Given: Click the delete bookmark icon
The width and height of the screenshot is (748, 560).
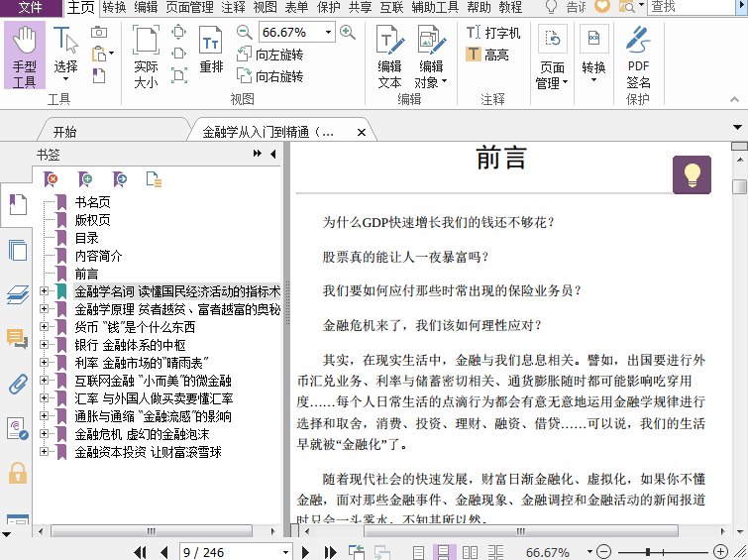Looking at the screenshot, I should [51, 179].
